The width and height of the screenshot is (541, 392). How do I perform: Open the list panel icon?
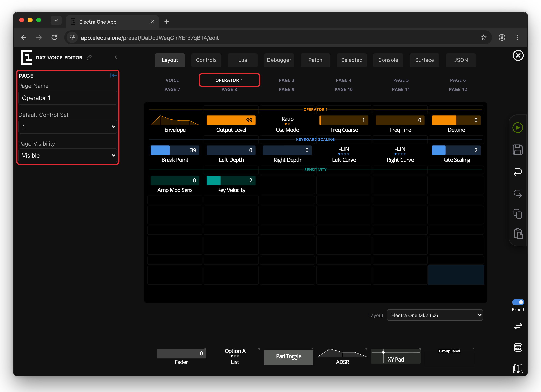pos(518,347)
